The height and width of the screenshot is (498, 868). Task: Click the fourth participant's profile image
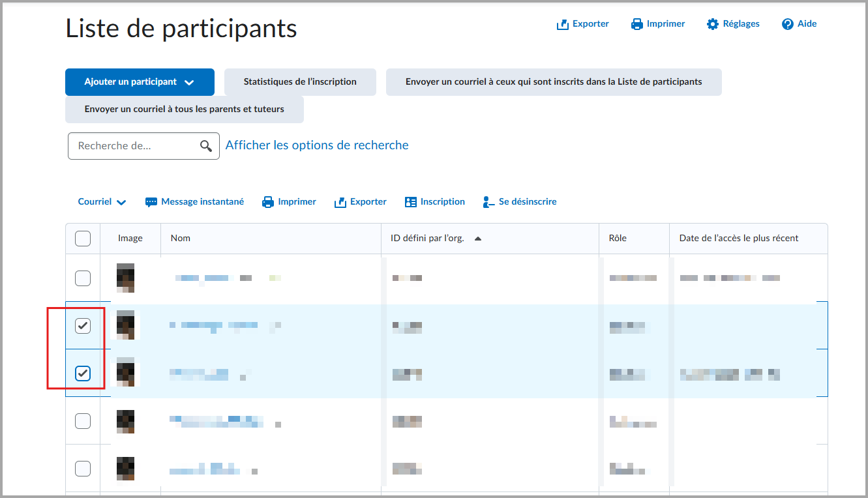pos(126,421)
